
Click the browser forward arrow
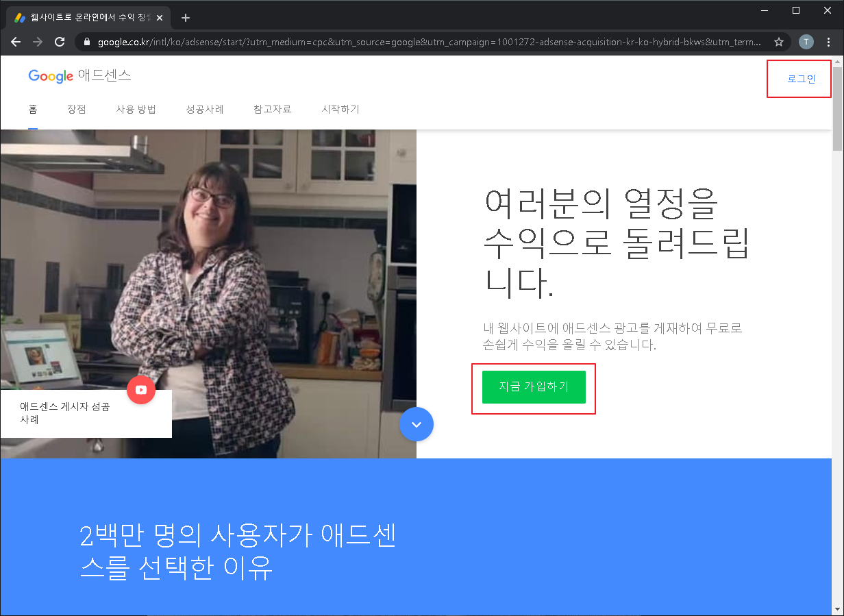[38, 42]
